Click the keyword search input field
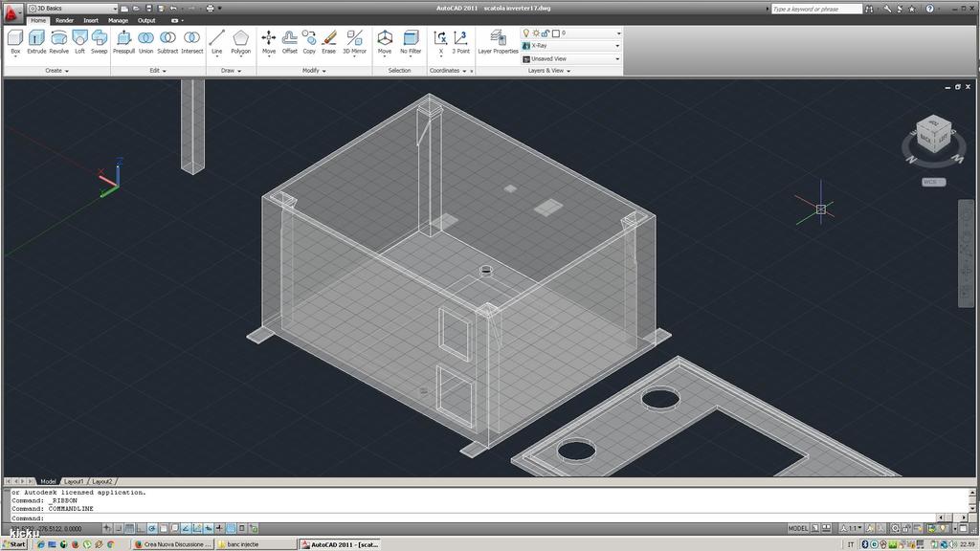The width and height of the screenshot is (980, 551). pyautogui.click(x=815, y=9)
